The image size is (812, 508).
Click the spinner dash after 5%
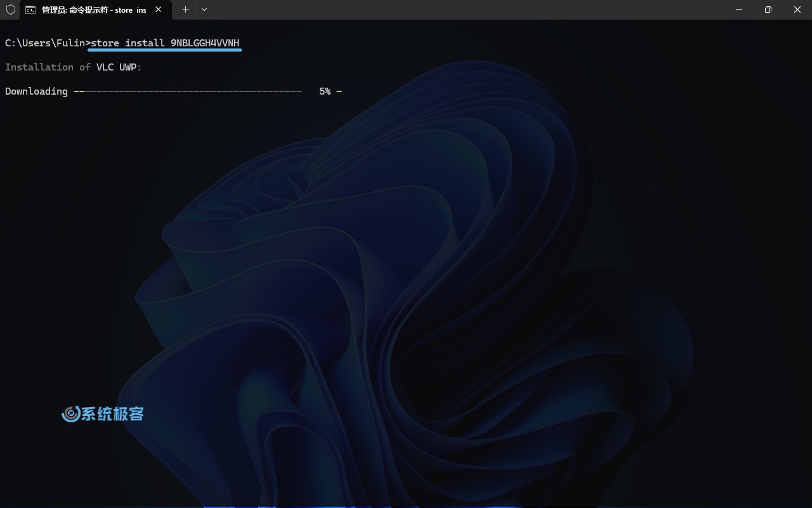pyautogui.click(x=339, y=91)
